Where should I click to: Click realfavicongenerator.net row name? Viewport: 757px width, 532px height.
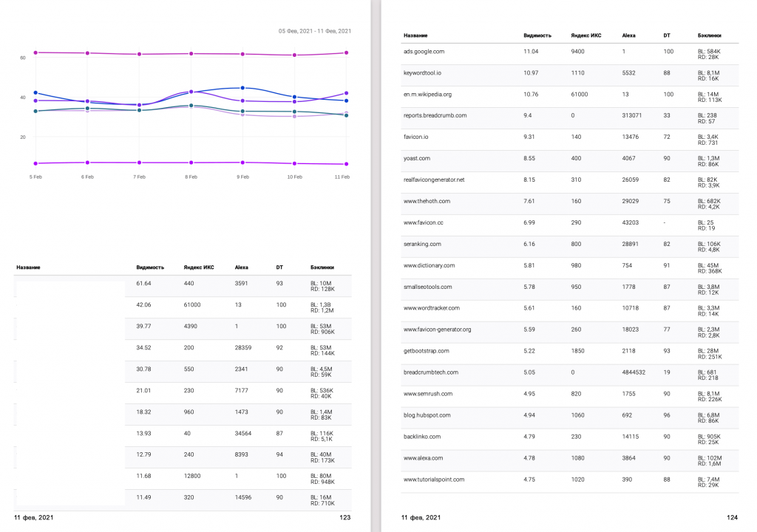433,180
